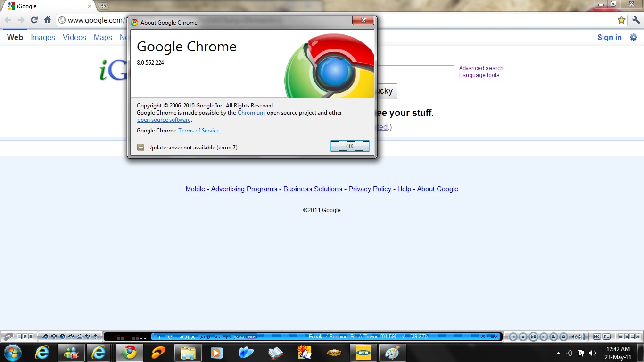The height and width of the screenshot is (362, 644).
Task: Stop playback in the media player bar
Action: point(523,337)
